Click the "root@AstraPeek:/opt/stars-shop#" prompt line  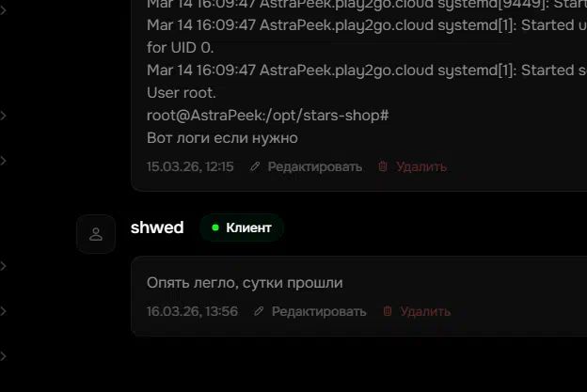tap(267, 115)
